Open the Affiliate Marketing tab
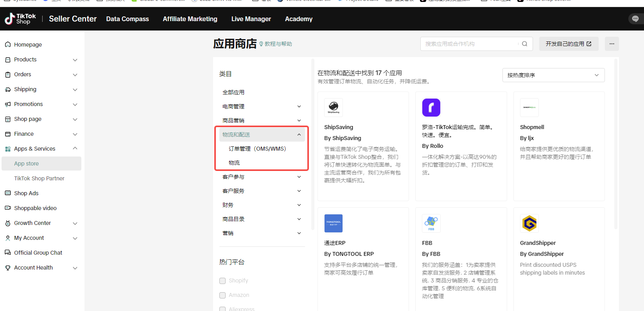 point(190,19)
